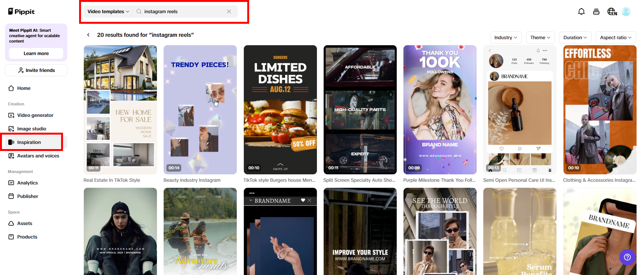Open Real Estate In TikTok Style template

[x=120, y=110]
